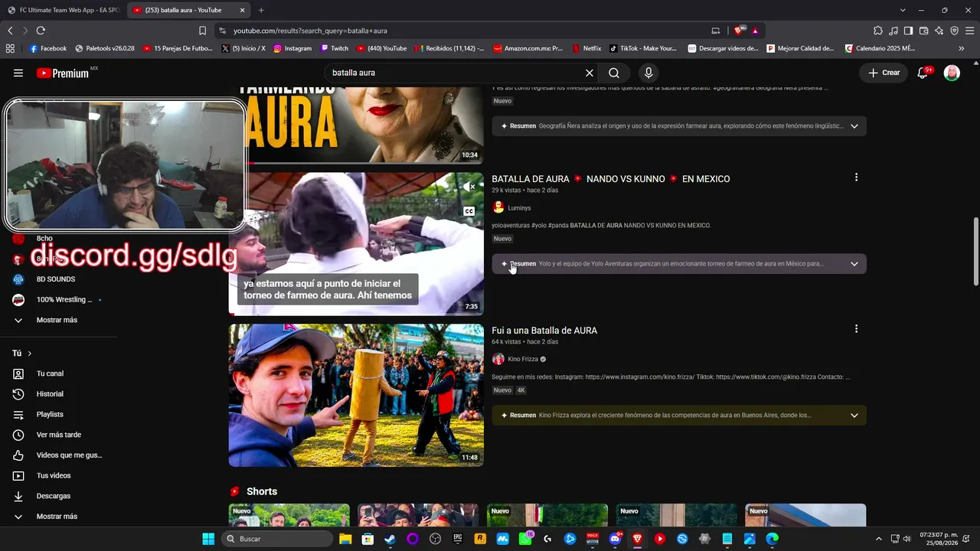980x551 pixels.
Task: Open the Brave main menu
Action: 969,31
